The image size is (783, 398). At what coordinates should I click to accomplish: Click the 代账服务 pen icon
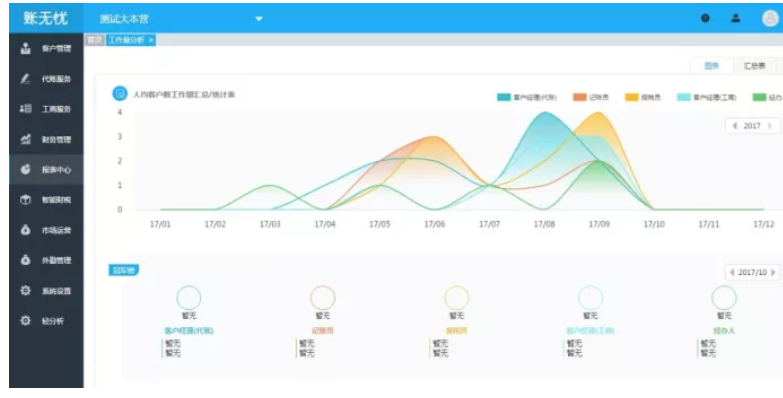click(25, 79)
